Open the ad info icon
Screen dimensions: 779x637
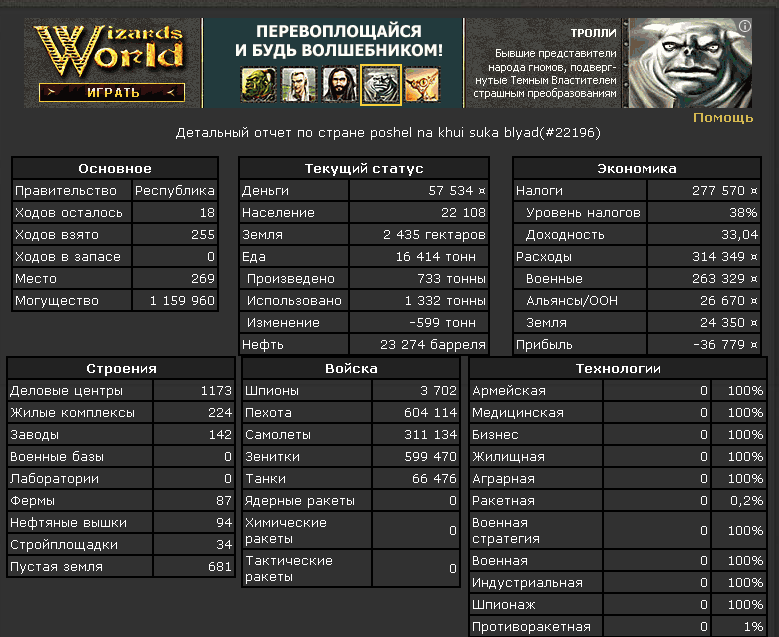745,26
